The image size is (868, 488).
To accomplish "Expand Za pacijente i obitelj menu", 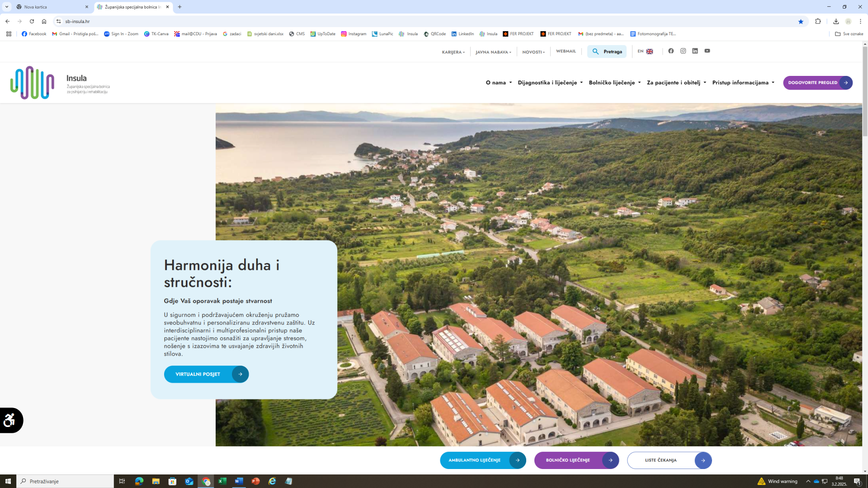I will tap(676, 83).
